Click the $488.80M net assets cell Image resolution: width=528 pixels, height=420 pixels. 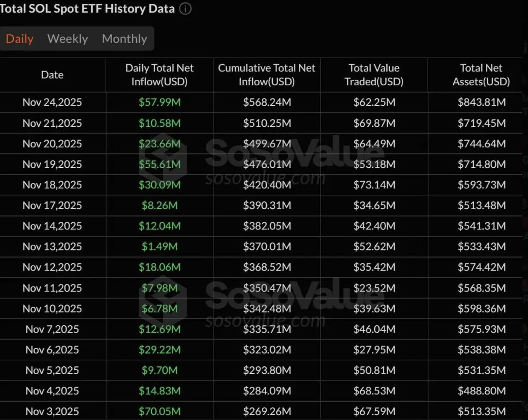coord(481,391)
